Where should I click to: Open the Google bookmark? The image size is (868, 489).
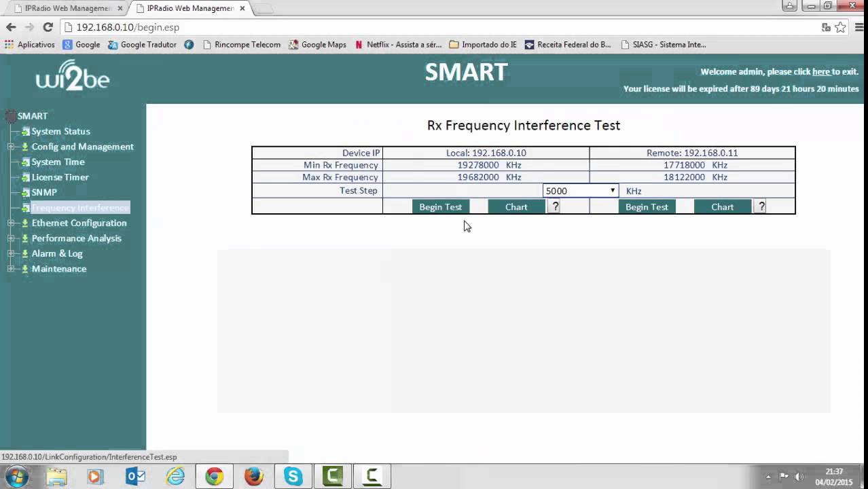point(82,45)
